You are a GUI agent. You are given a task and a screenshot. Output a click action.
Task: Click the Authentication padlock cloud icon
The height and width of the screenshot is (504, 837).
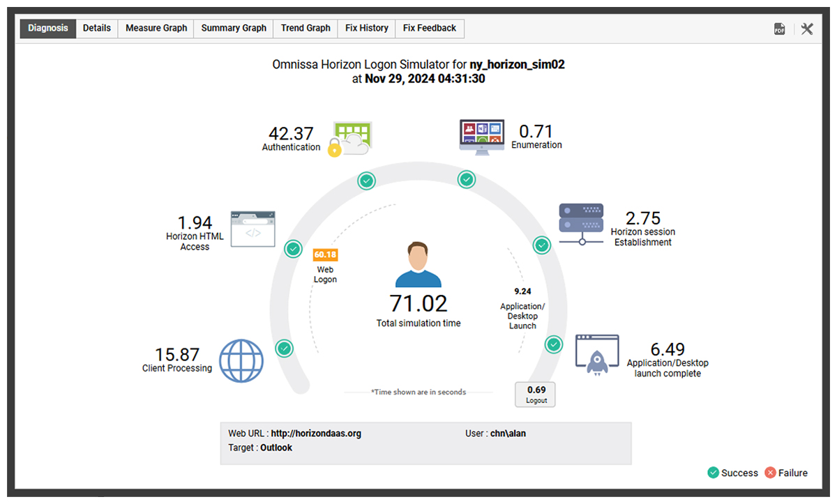pyautogui.click(x=349, y=139)
